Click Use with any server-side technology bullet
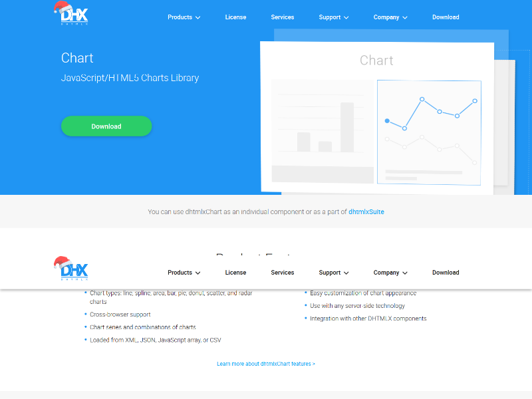532x399 pixels. (357, 306)
